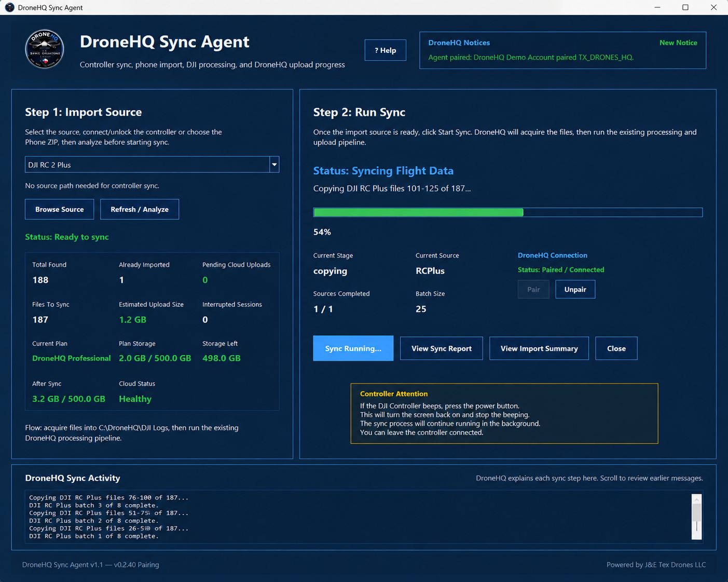Click the Controller Attention heading

pyautogui.click(x=394, y=394)
